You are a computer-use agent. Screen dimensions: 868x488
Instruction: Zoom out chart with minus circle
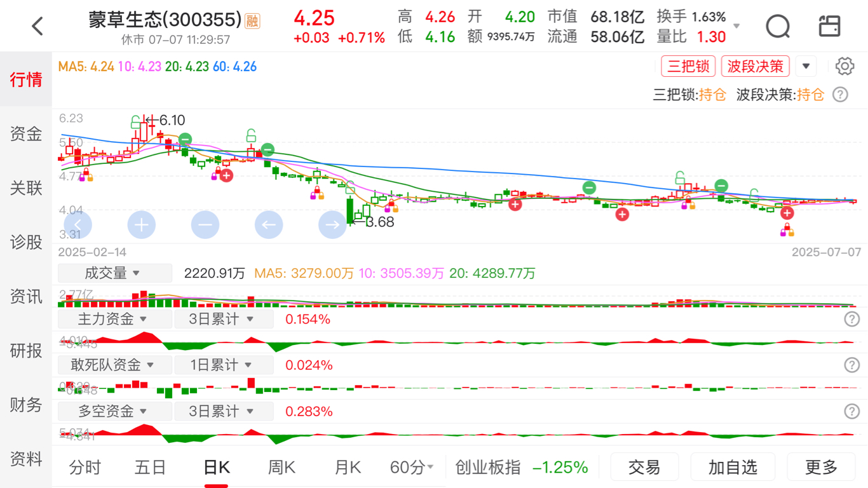click(x=205, y=224)
